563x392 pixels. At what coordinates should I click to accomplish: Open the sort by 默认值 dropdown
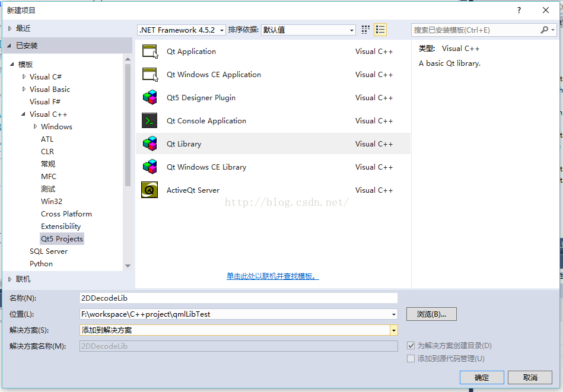(308, 30)
